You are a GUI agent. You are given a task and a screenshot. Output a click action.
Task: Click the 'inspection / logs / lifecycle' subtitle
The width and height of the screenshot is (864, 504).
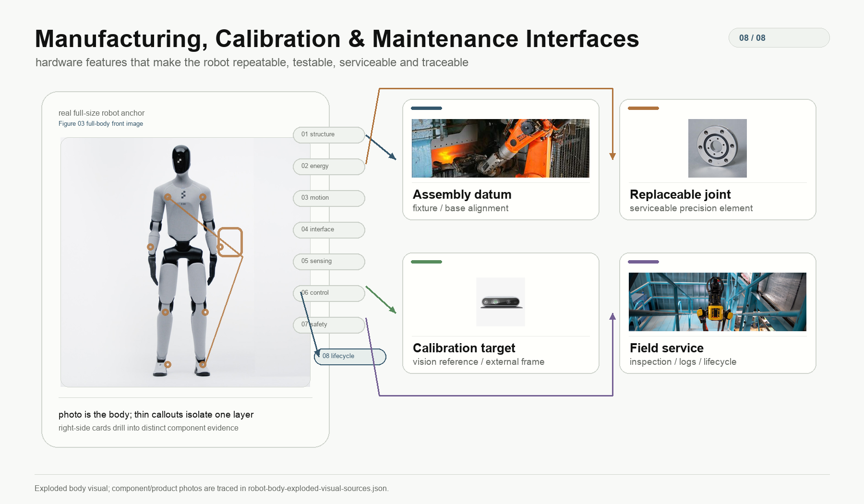tap(683, 362)
